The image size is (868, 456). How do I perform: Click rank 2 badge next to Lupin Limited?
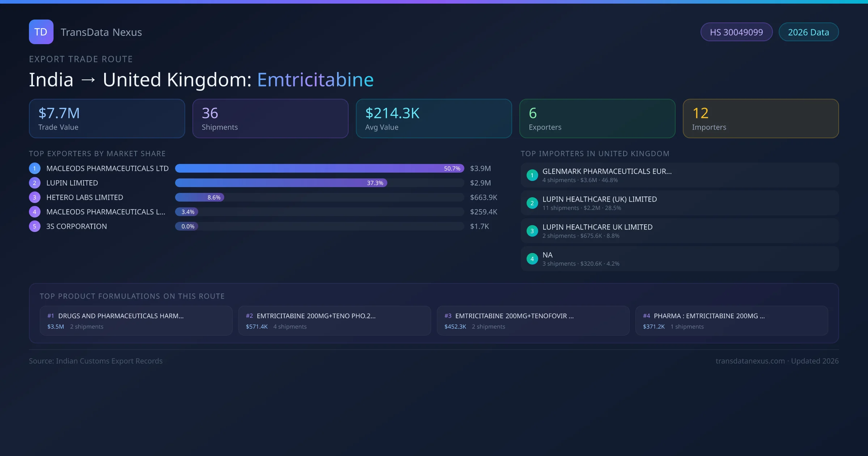click(35, 183)
